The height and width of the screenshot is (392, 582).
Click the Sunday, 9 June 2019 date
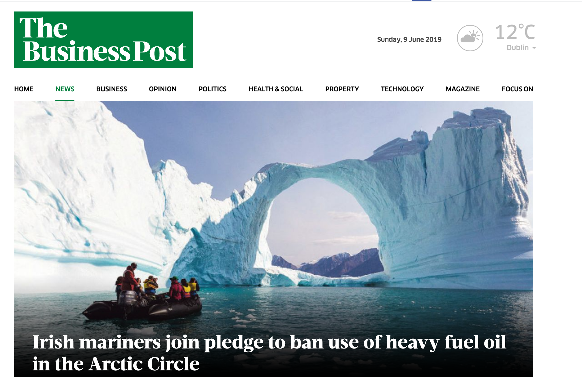point(409,39)
